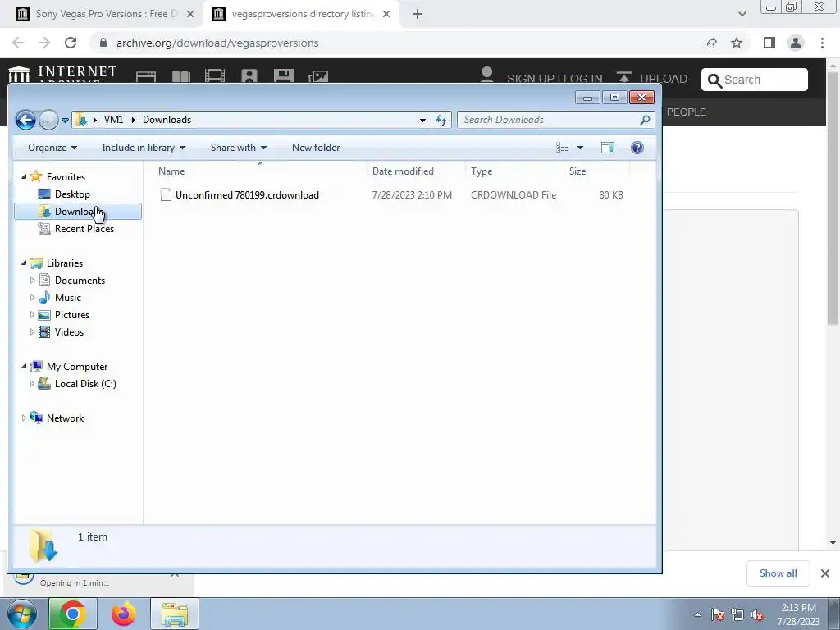The image size is (840, 630).
Task: Click Internet Archive Search box
Action: point(755,80)
